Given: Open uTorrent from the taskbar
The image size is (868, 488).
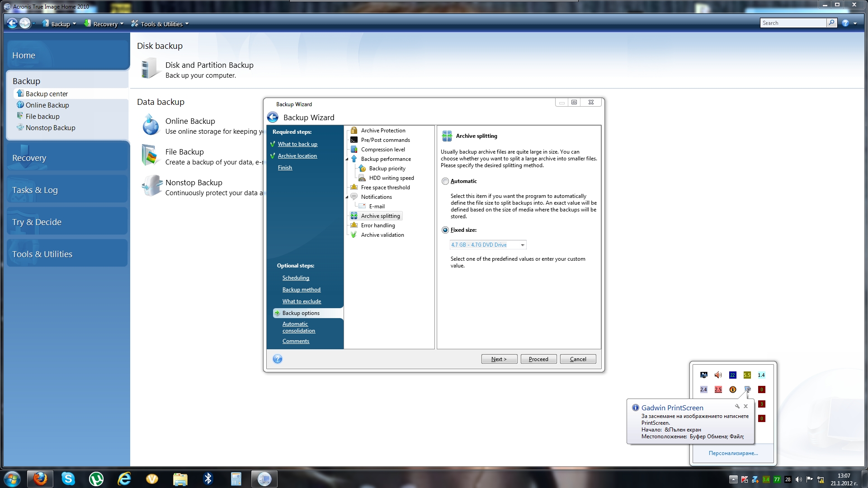Looking at the screenshot, I should (x=96, y=479).
